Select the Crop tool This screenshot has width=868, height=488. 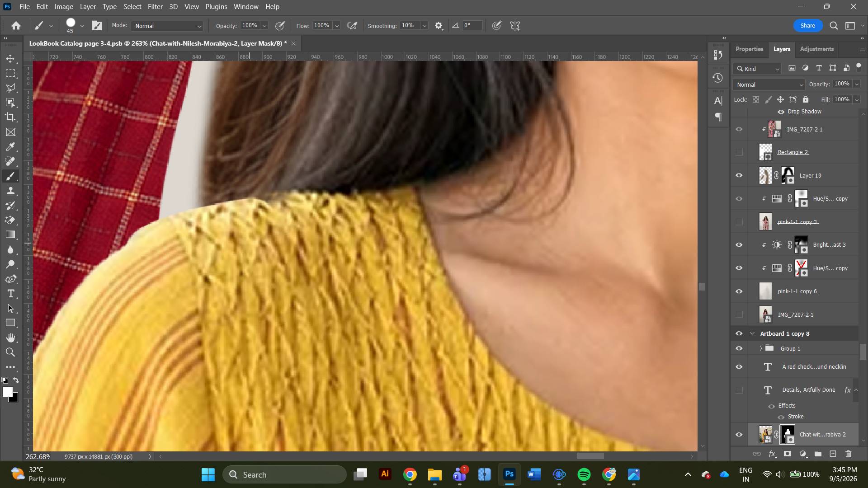pos(10,117)
